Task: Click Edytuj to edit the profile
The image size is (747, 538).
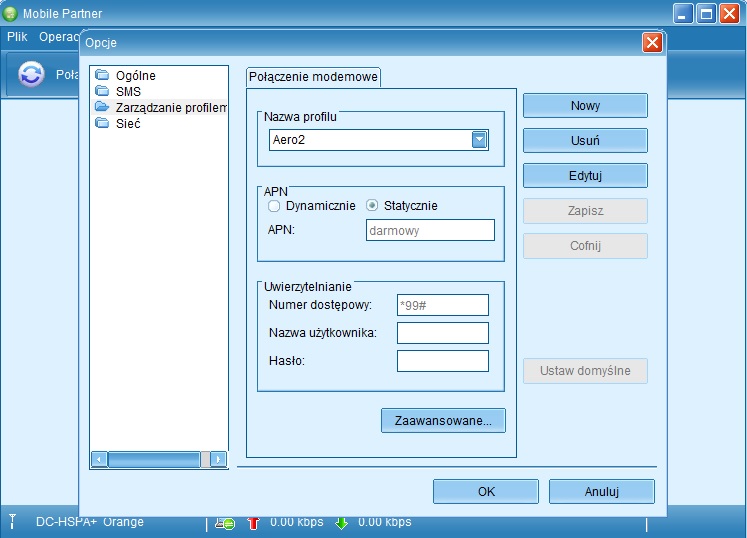Action: (x=585, y=176)
